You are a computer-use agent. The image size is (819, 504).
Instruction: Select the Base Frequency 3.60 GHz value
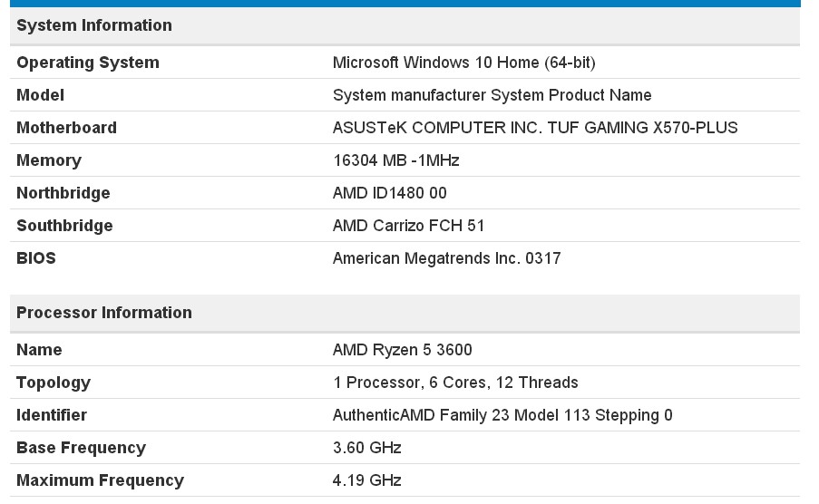(366, 448)
